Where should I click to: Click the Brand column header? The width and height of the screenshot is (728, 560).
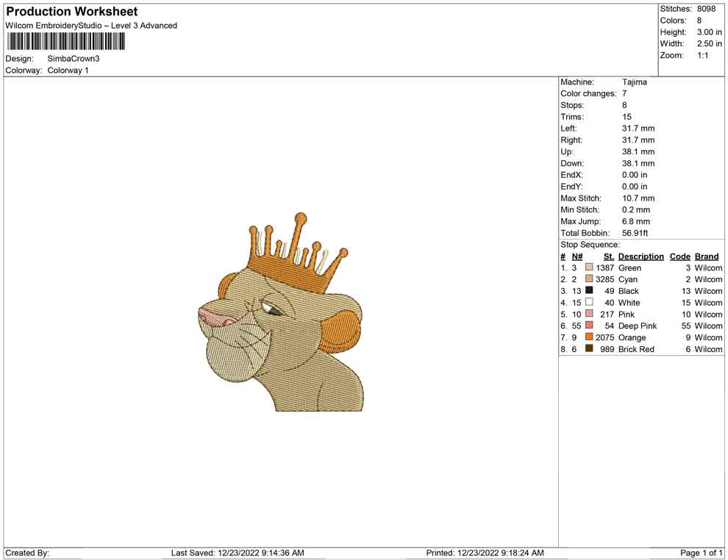[706, 256]
